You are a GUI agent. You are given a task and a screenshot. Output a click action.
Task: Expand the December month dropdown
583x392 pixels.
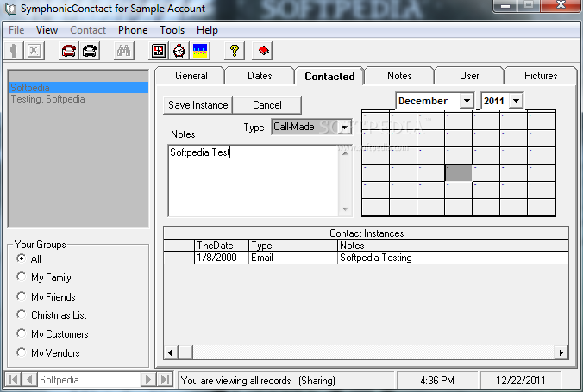click(467, 101)
